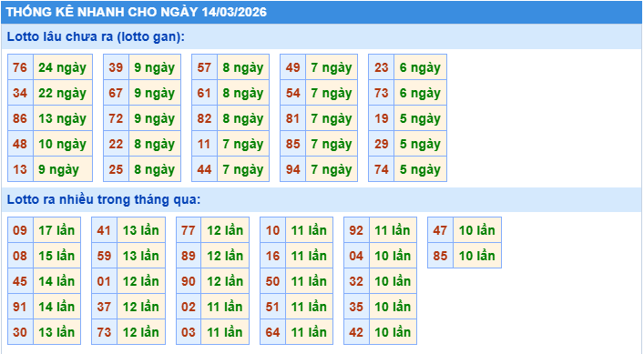Select lotto number 39 in the gan table
This screenshot has height=354, width=644.
117,67
